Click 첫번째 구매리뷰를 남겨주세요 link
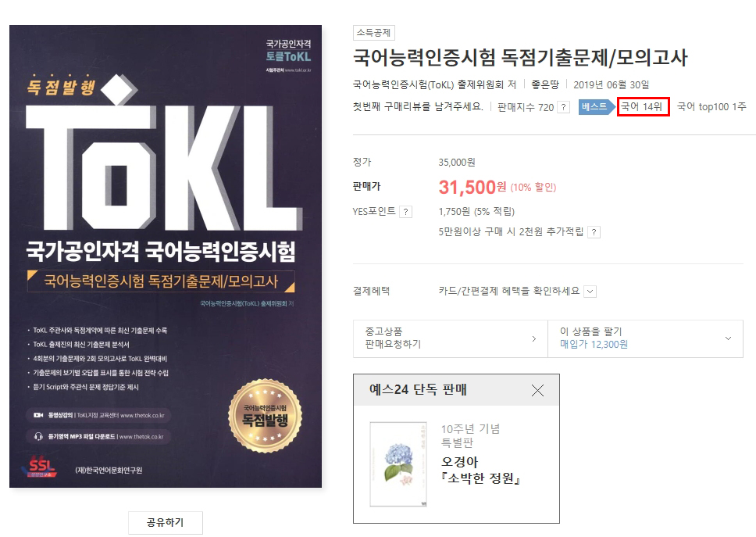Viewport: 756px width, 537px height. [x=418, y=106]
